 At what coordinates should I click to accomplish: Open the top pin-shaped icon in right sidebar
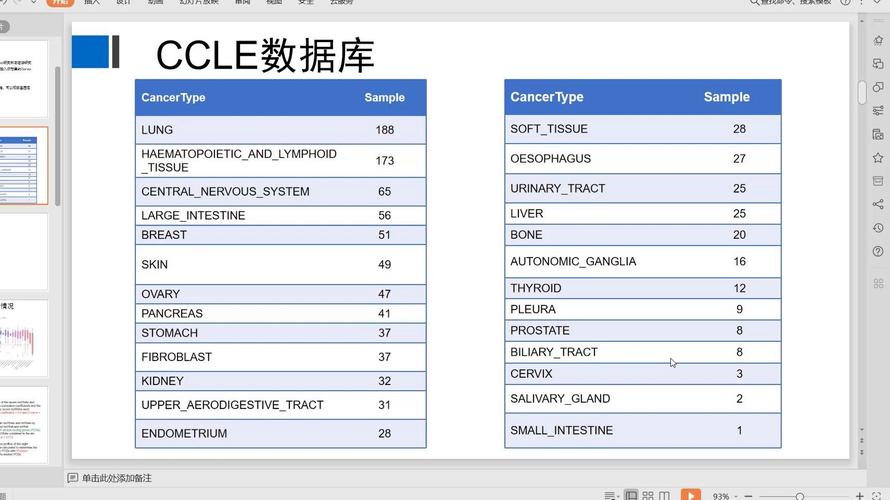tap(878, 40)
